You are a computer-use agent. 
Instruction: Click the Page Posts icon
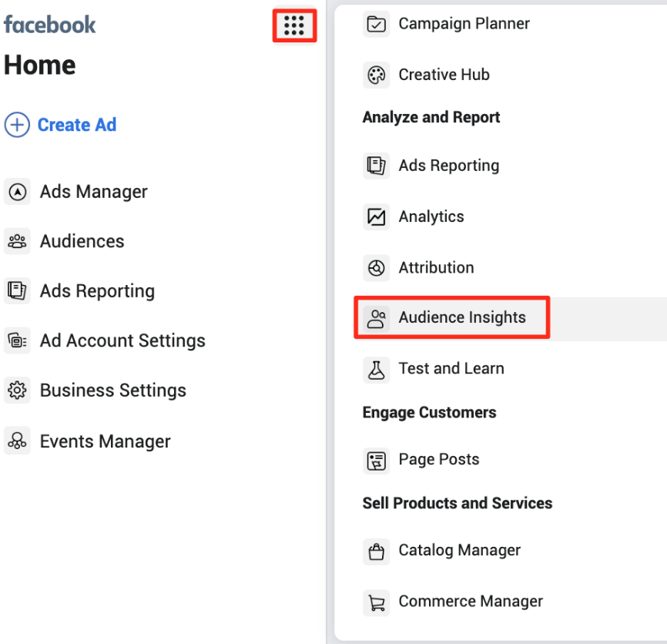[x=376, y=460]
